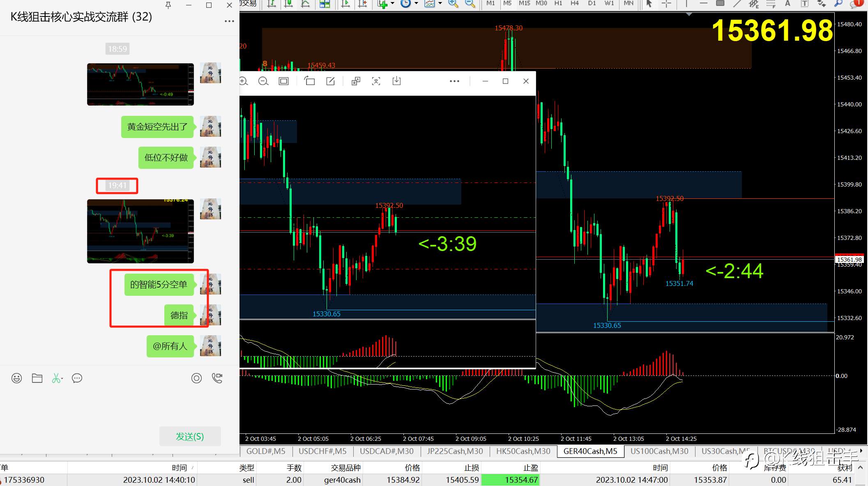868x486 pixels.
Task: Open more options in the image viewer
Action: [454, 81]
